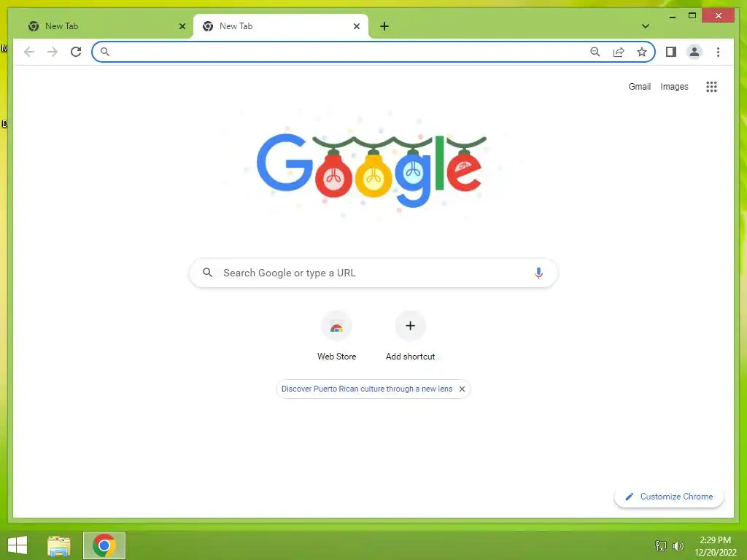
Task: Open the Web Store shortcut
Action: (x=336, y=336)
